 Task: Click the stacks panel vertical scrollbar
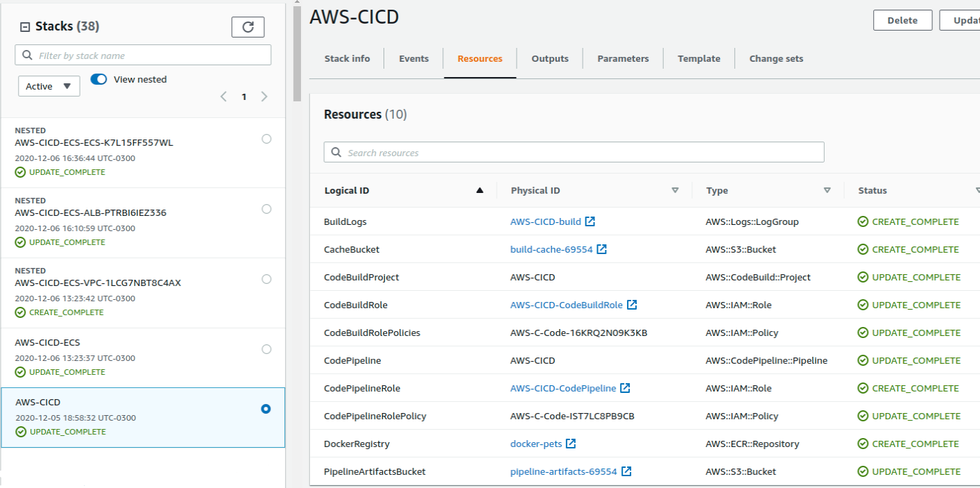(297, 53)
